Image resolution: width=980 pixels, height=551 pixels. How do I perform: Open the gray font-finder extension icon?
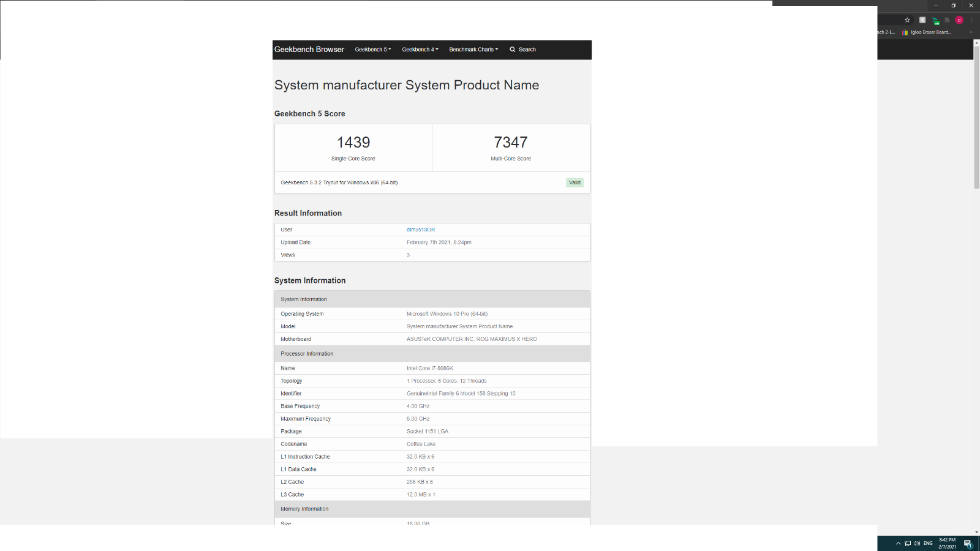coord(922,20)
